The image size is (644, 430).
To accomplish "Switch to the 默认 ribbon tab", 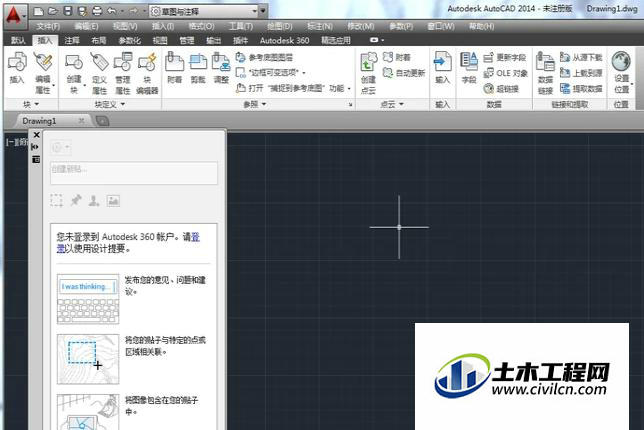I will 18,40.
